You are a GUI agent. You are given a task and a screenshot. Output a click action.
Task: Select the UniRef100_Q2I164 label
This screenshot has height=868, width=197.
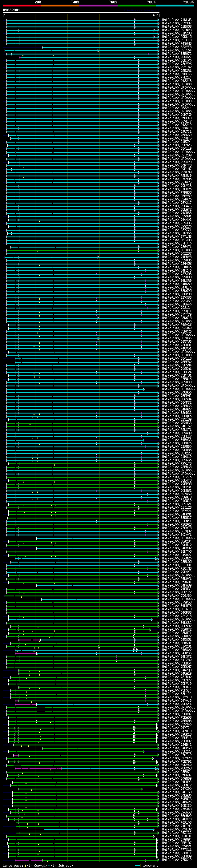point(177,50)
